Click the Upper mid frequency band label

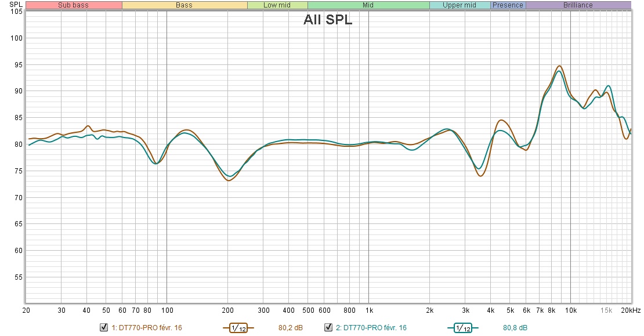(460, 5)
